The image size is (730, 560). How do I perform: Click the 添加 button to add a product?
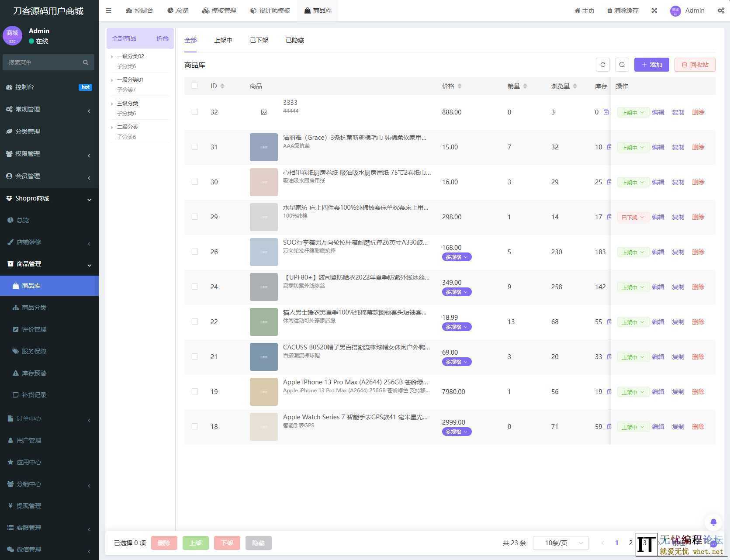pos(651,65)
